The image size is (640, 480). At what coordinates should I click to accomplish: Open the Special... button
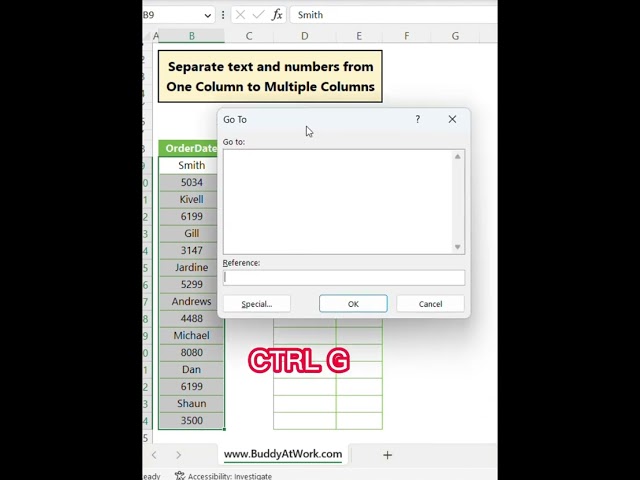tap(257, 304)
